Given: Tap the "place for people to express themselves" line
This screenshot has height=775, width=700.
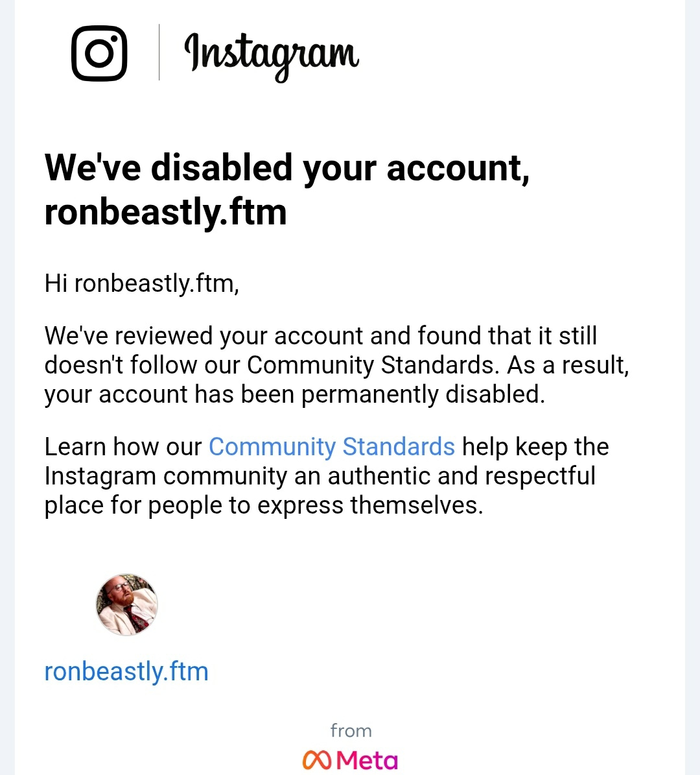Looking at the screenshot, I should tap(263, 505).
